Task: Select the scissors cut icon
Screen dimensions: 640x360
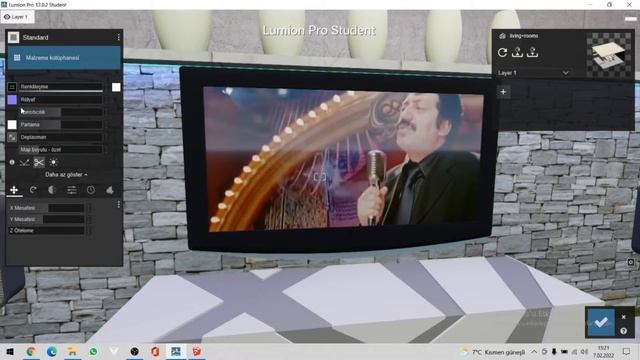Action: (39, 162)
